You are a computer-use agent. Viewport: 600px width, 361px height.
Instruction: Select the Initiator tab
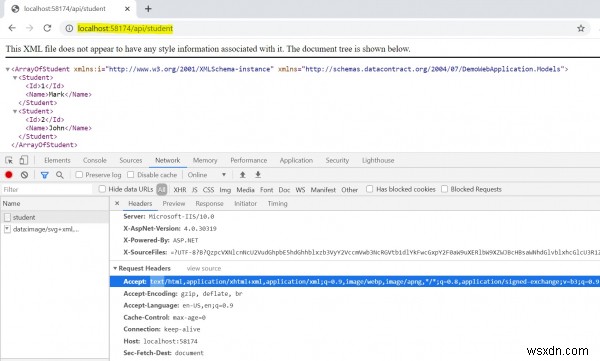246,204
